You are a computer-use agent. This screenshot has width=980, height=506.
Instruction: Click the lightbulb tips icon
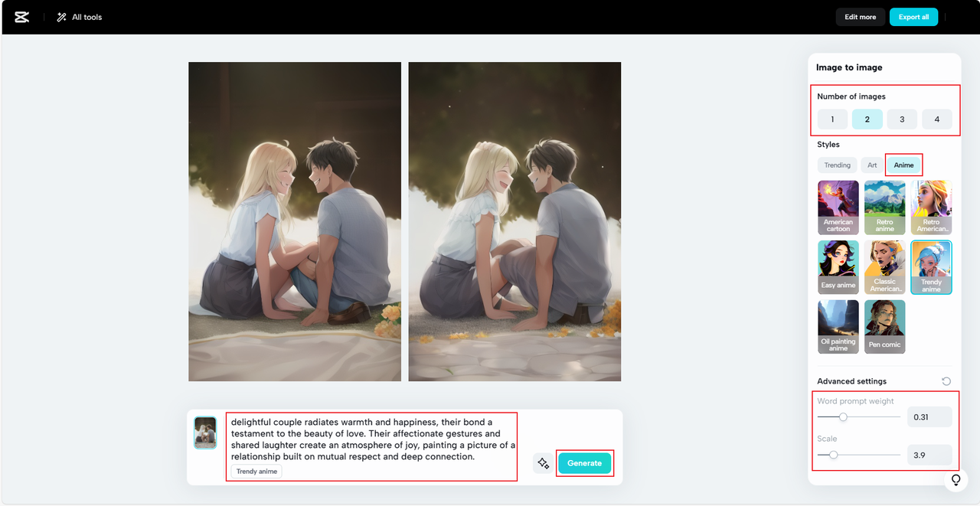point(955,480)
